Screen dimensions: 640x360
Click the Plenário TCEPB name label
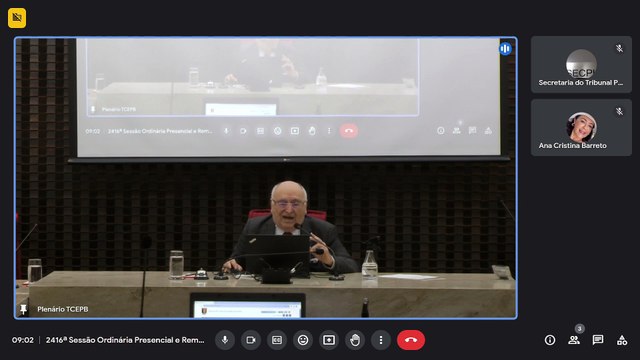coord(63,309)
